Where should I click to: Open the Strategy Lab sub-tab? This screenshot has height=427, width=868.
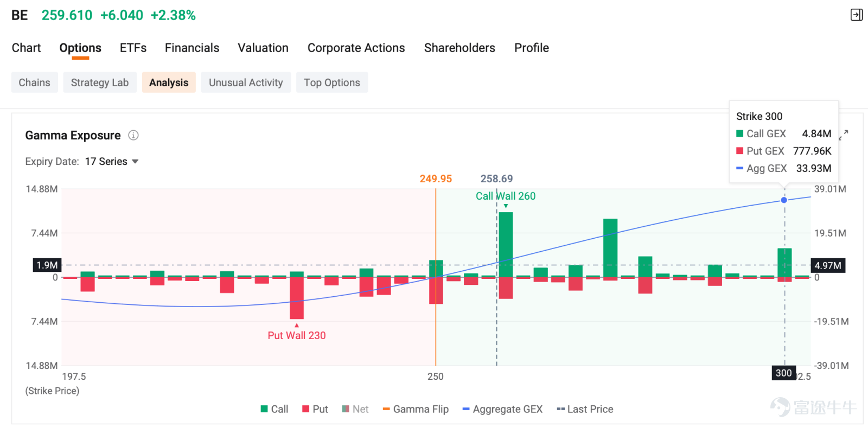point(100,82)
